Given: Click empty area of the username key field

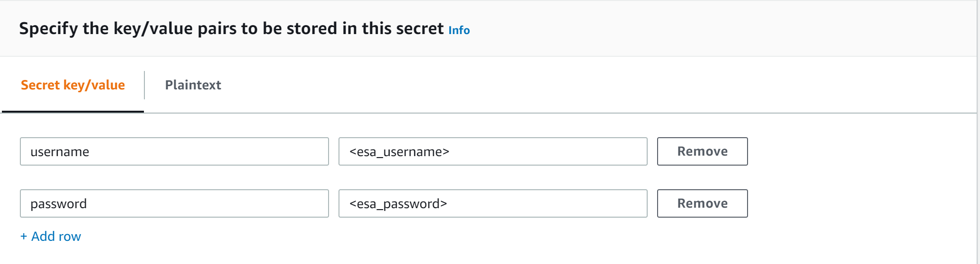Looking at the screenshot, I should pyautogui.click(x=237, y=151).
